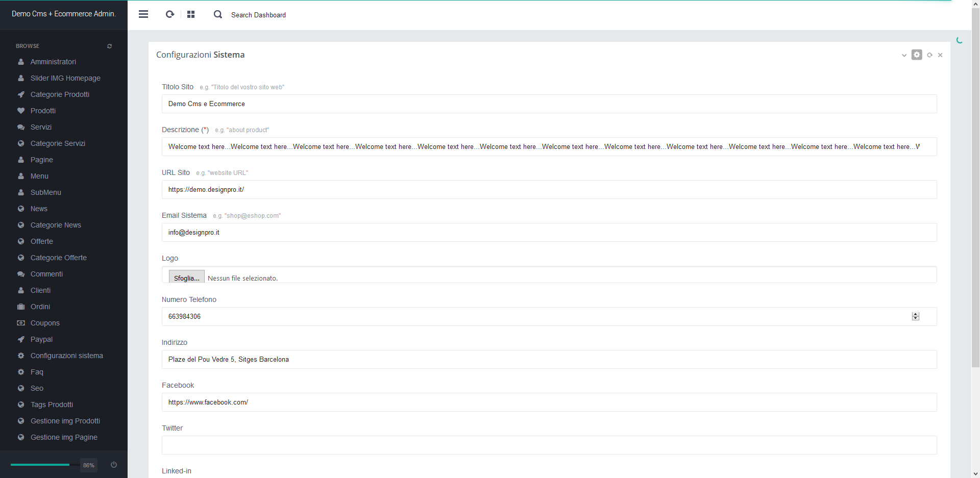Image resolution: width=980 pixels, height=478 pixels.
Task: Click the power icon in sidebar footer
Action: [x=114, y=465]
